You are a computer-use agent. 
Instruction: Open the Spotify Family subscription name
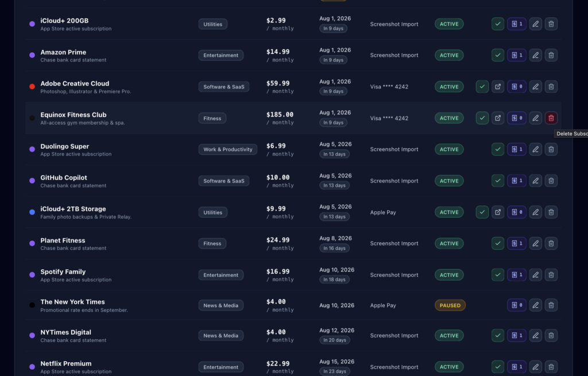point(63,272)
